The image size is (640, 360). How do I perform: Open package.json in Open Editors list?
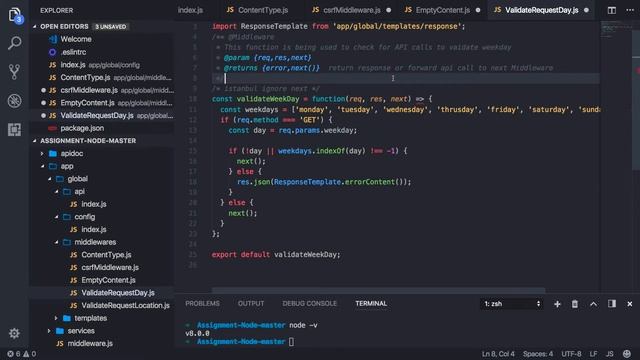(82, 128)
